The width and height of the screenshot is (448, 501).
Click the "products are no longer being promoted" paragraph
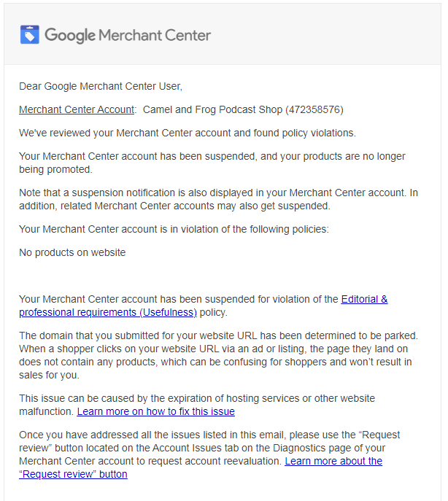pyautogui.click(x=212, y=163)
